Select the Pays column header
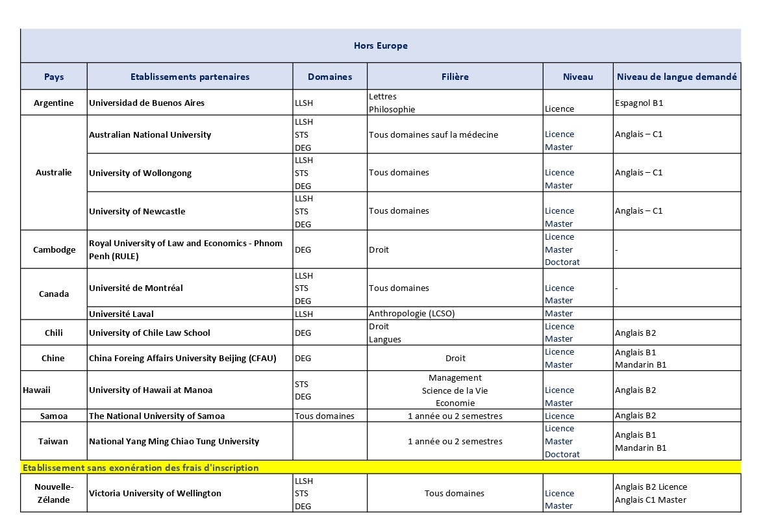The height and width of the screenshot is (532, 765). click(54, 77)
